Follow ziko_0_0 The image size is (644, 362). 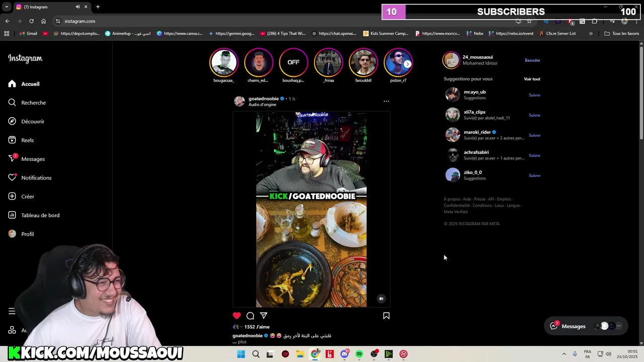coord(534,175)
